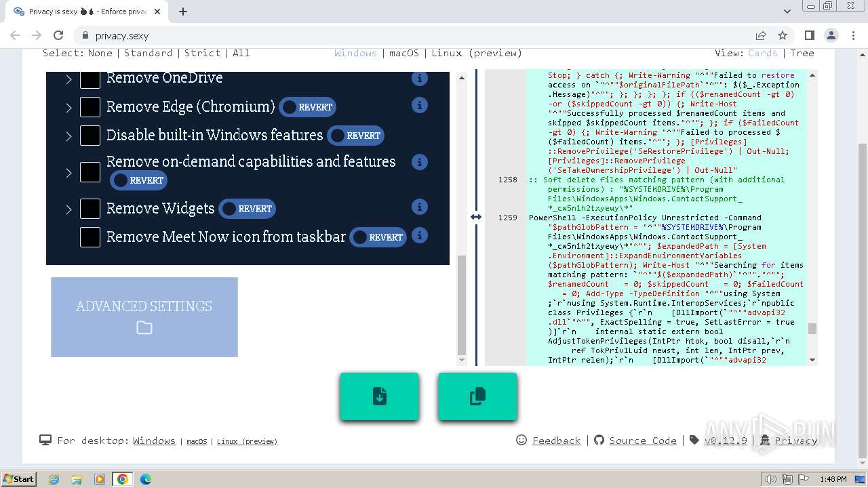Expand Remove OneDrive category

pos(68,79)
